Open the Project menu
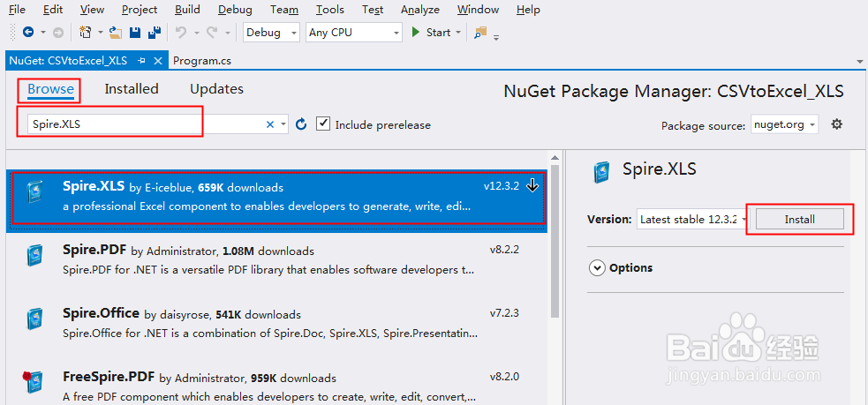This screenshot has height=405, width=868. (x=140, y=10)
